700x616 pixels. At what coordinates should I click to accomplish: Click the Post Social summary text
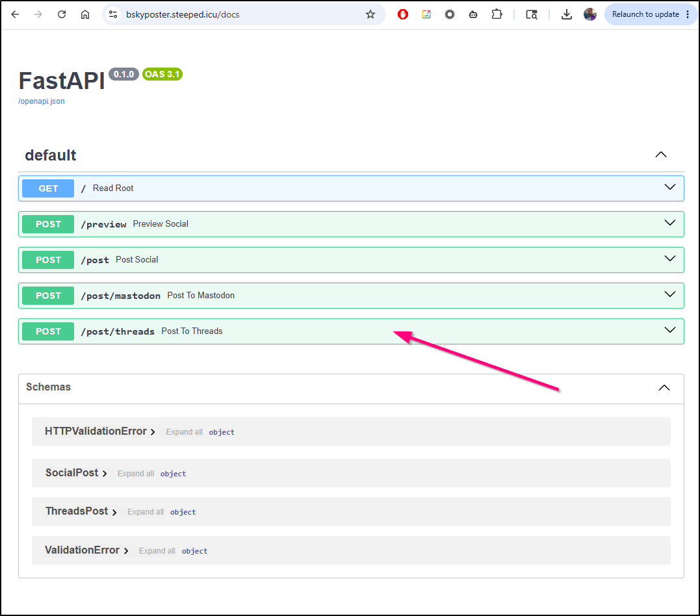pyautogui.click(x=136, y=259)
